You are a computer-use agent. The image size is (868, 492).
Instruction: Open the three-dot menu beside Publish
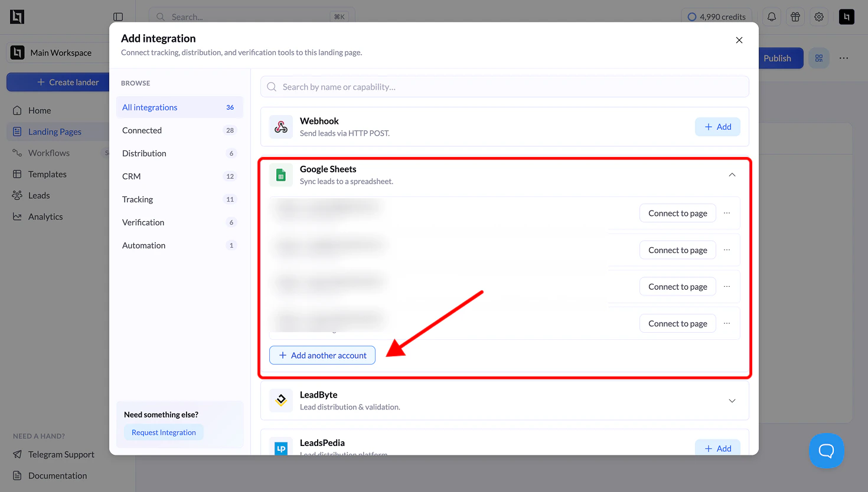coord(844,58)
